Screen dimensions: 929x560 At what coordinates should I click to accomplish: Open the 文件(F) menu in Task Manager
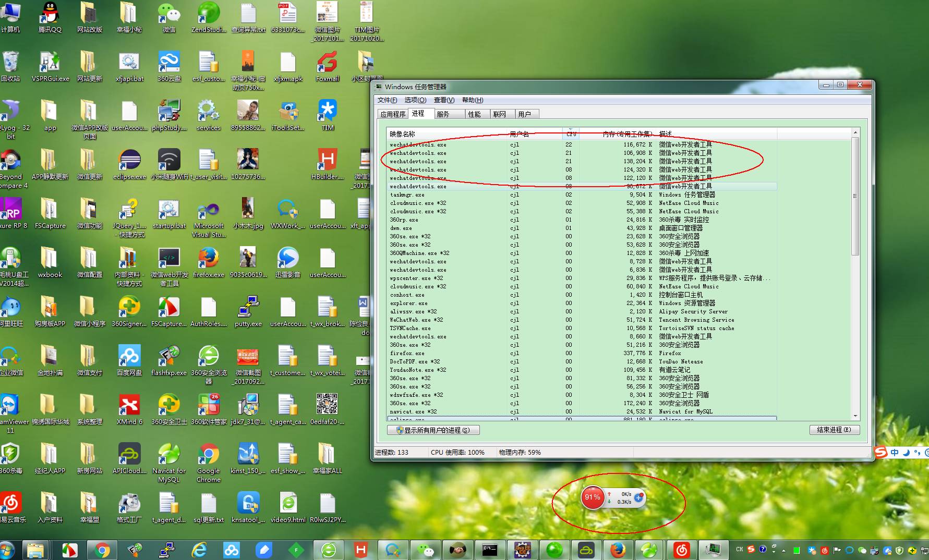(387, 100)
